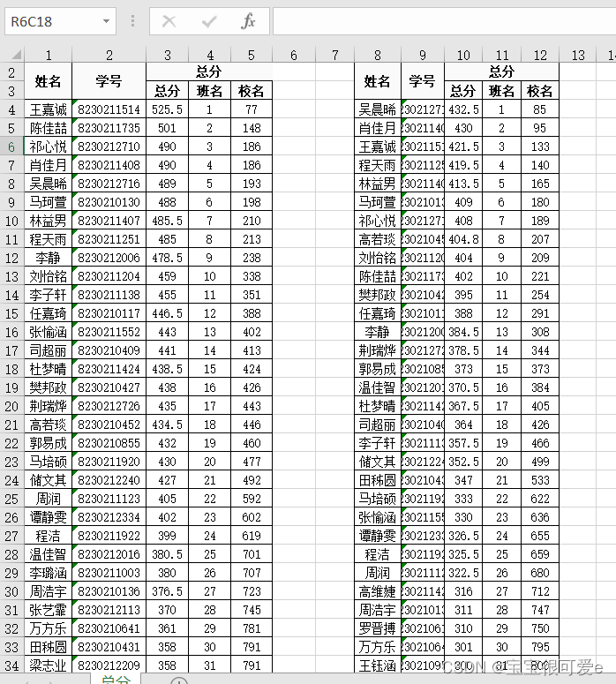Click the score cell 434.5
The width and height of the screenshot is (616, 684).
(167, 425)
